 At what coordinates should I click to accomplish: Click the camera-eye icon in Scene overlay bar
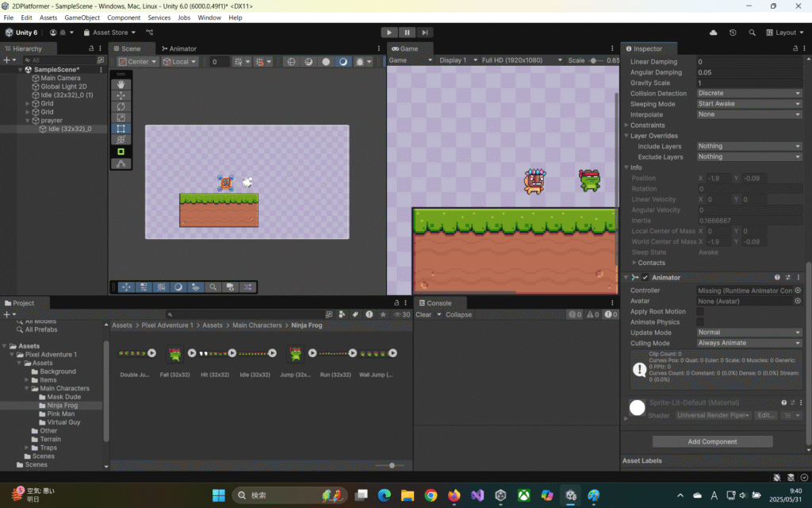[231, 287]
